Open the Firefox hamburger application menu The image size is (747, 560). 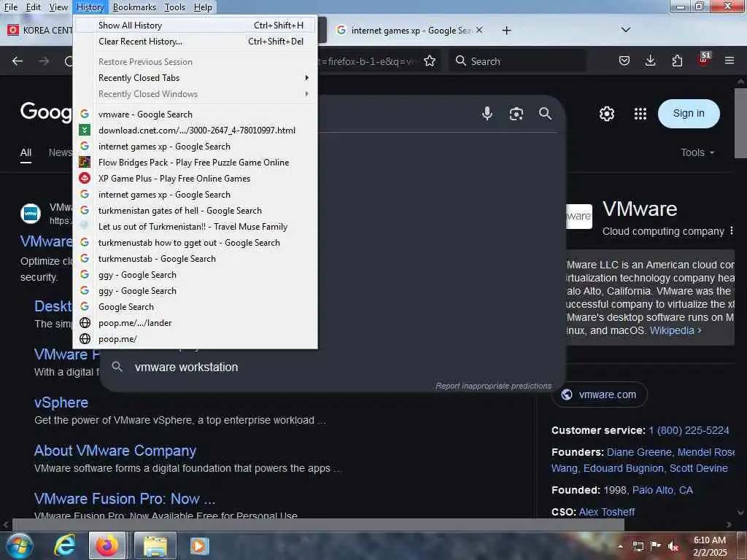coord(729,61)
